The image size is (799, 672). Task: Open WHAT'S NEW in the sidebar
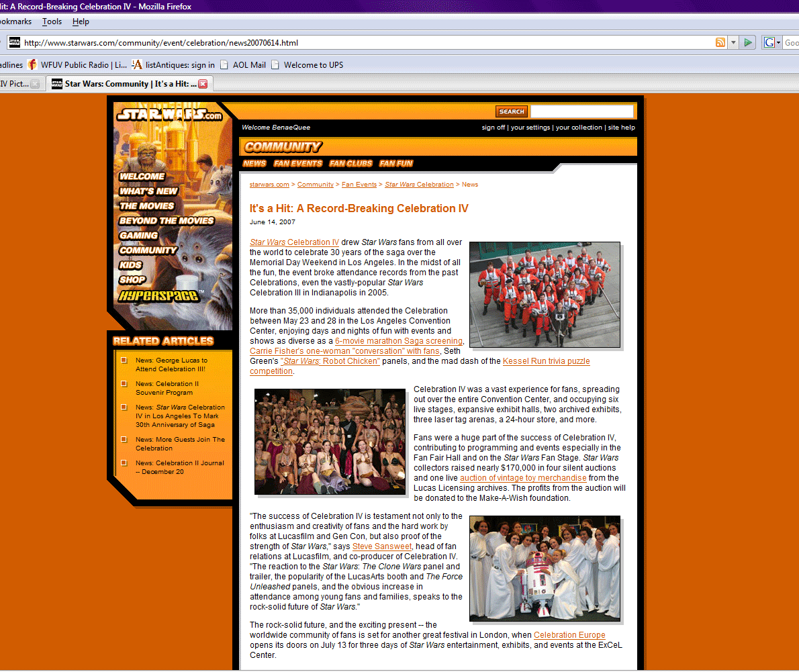point(148,191)
